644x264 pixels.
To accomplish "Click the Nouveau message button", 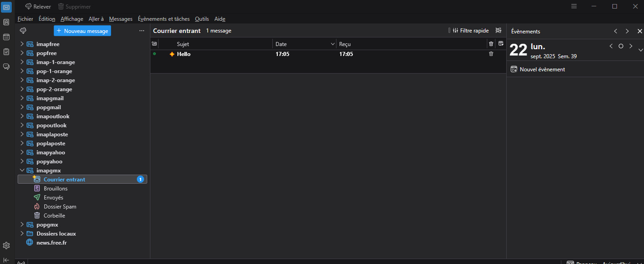I will [82, 31].
